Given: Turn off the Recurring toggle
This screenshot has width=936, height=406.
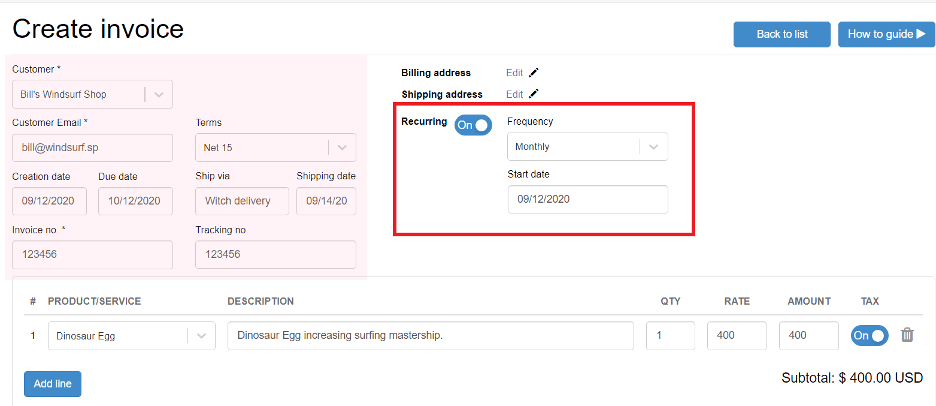Looking at the screenshot, I should [473, 125].
